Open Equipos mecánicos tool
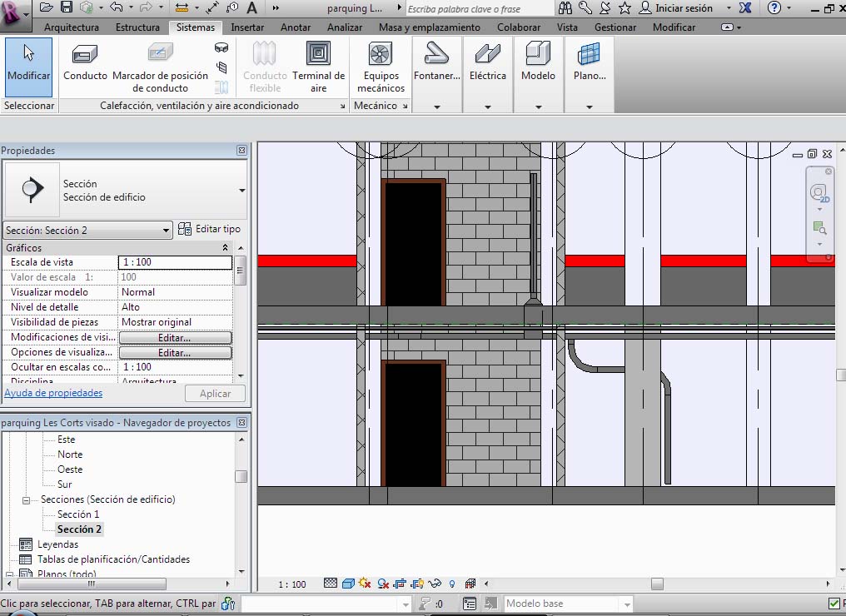This screenshot has height=616, width=846. 381,67
